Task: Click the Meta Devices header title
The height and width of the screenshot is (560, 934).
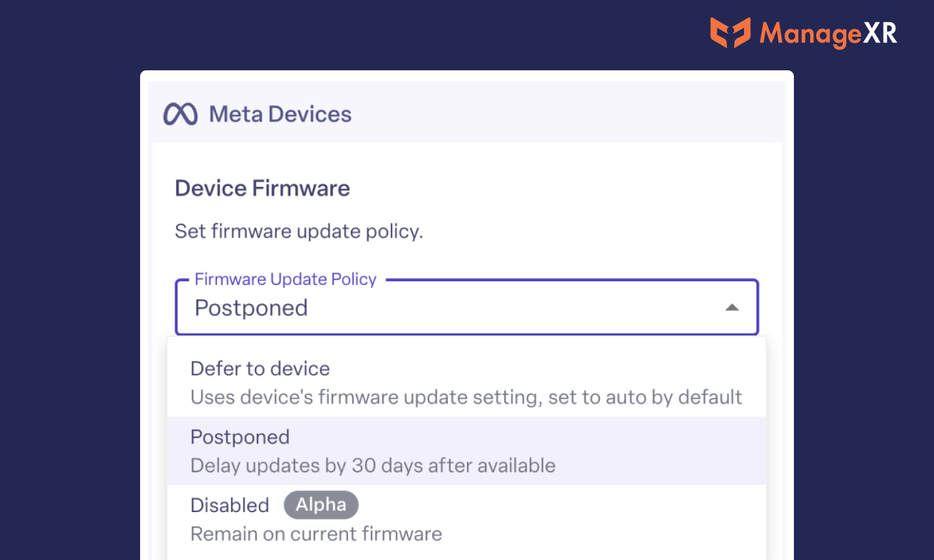Action: coord(280,114)
